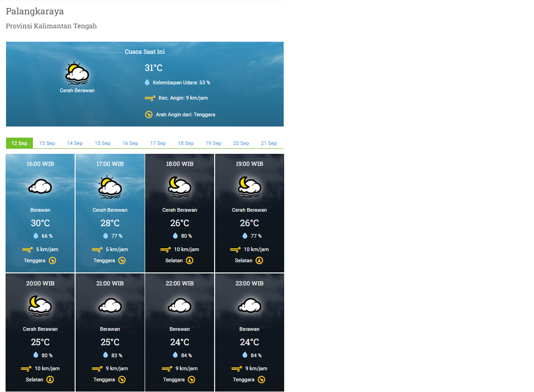Open the 14 Sep forecast tab
Screen dimensions: 534x392
[x=75, y=143]
